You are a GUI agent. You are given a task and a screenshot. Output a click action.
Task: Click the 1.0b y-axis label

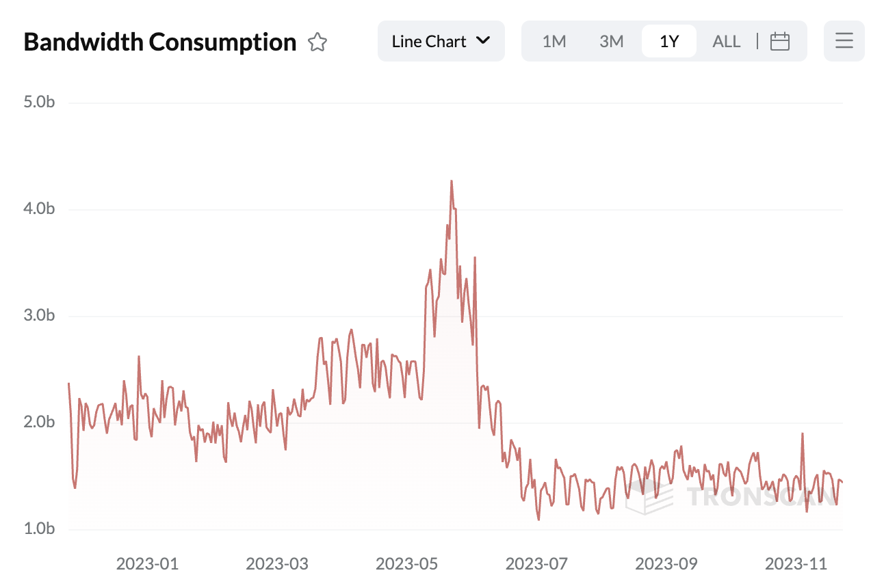point(39,529)
